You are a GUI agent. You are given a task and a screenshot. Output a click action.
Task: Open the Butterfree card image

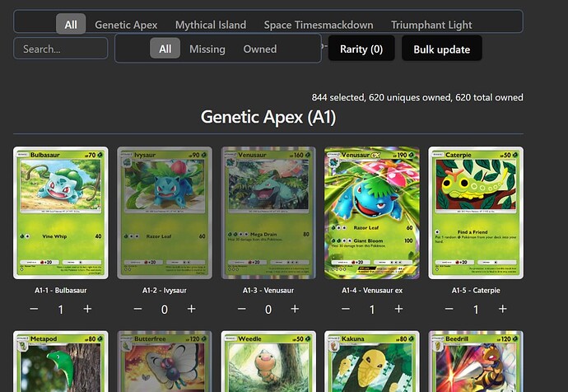(165, 362)
